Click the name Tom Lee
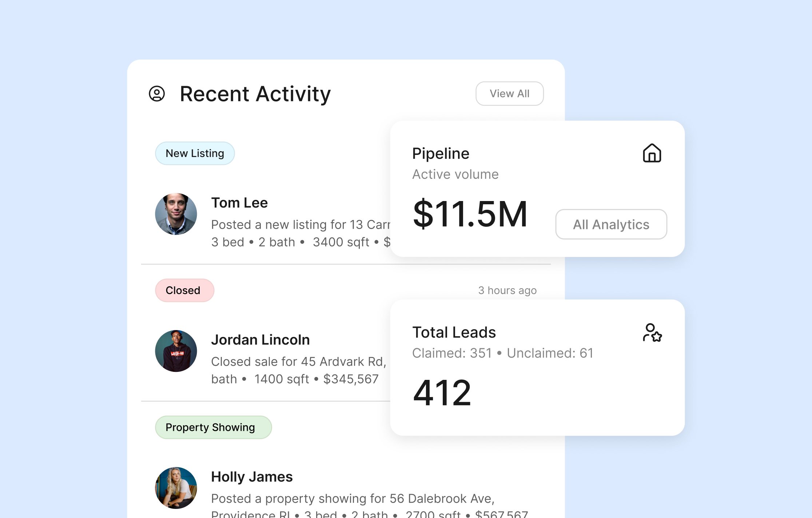Viewport: 812px width, 518px height. 239,203
